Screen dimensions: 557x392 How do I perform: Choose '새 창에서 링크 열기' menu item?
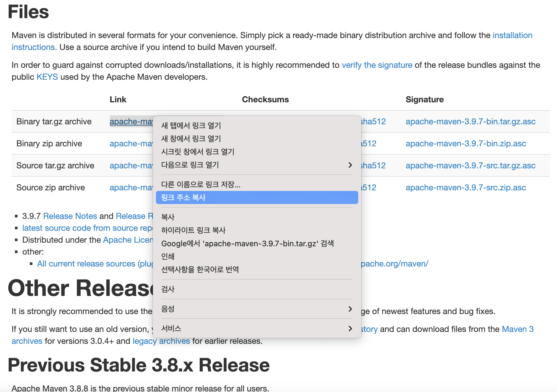coord(257,139)
